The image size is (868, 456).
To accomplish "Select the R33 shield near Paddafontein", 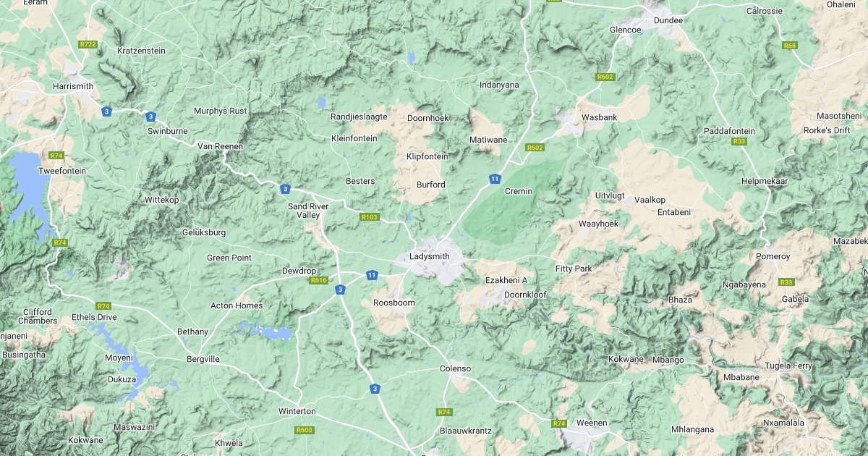I will [x=739, y=141].
